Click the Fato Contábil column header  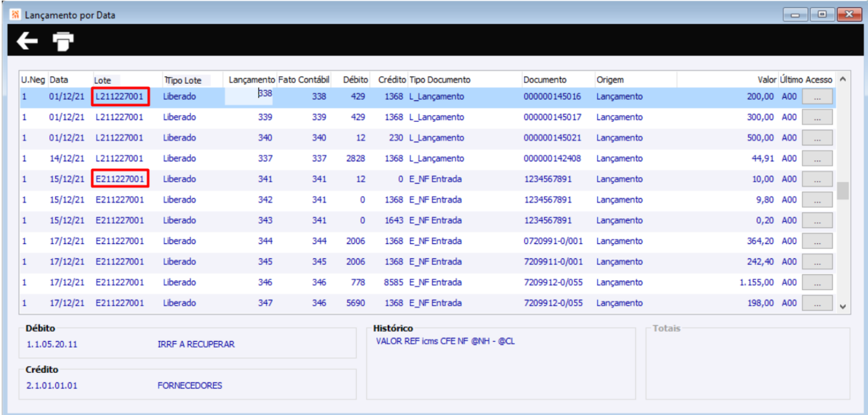pyautogui.click(x=303, y=80)
